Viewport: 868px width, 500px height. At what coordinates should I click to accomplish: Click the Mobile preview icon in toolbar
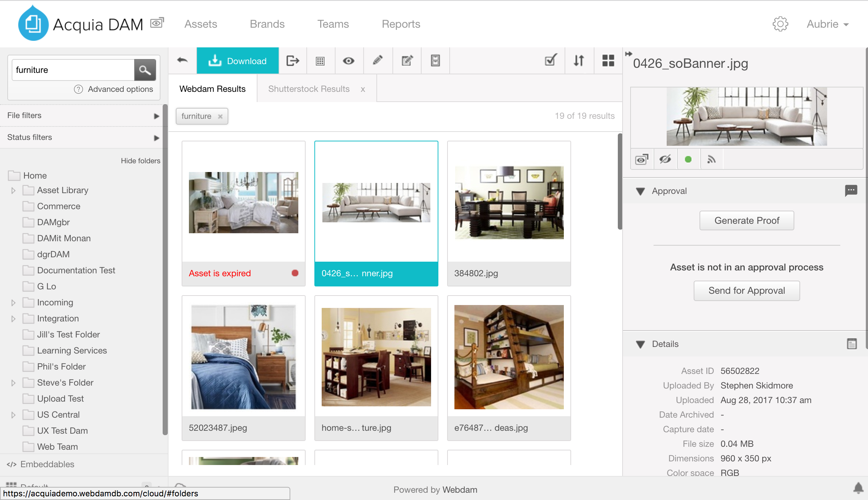(435, 61)
